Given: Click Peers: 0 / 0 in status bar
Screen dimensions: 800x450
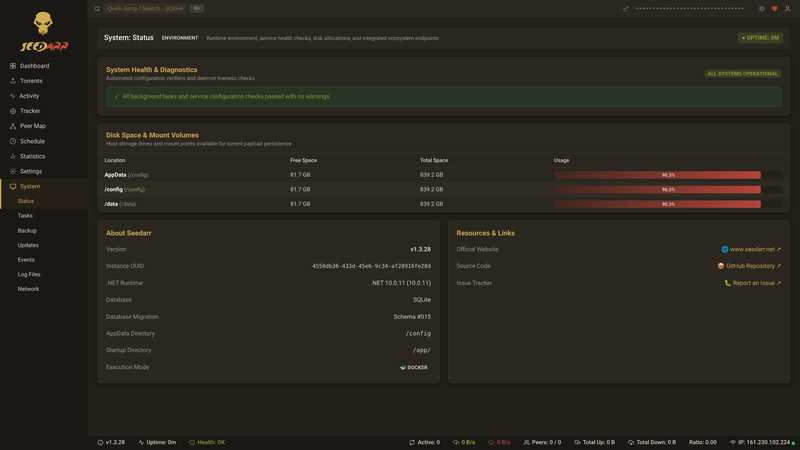Looking at the screenshot, I should point(542,442).
